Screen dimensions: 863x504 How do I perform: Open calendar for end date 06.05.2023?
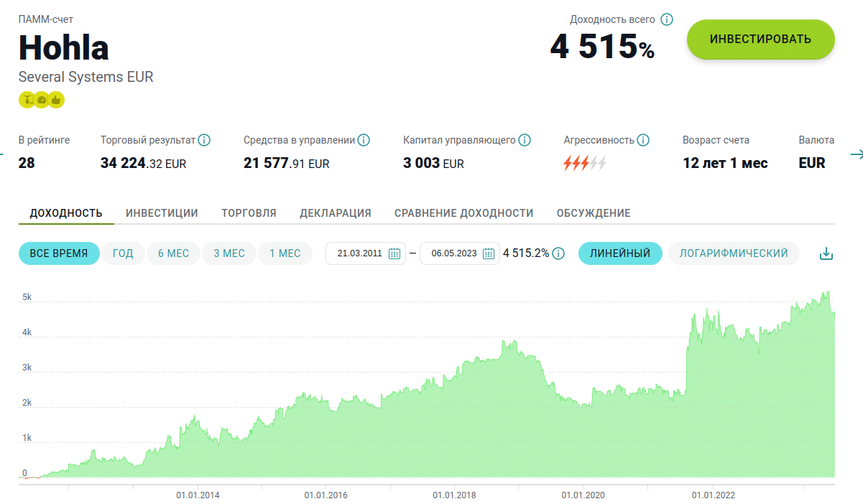pos(489,253)
